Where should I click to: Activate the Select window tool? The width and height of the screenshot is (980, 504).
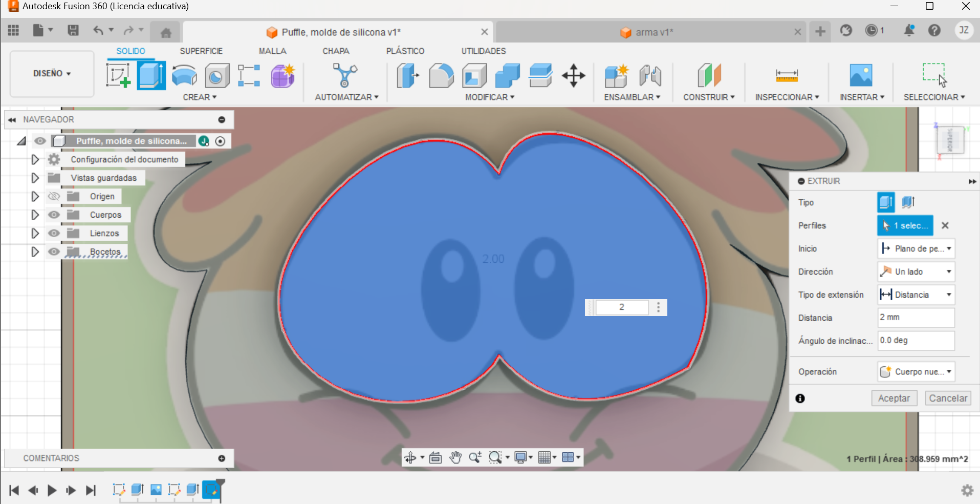click(x=934, y=75)
